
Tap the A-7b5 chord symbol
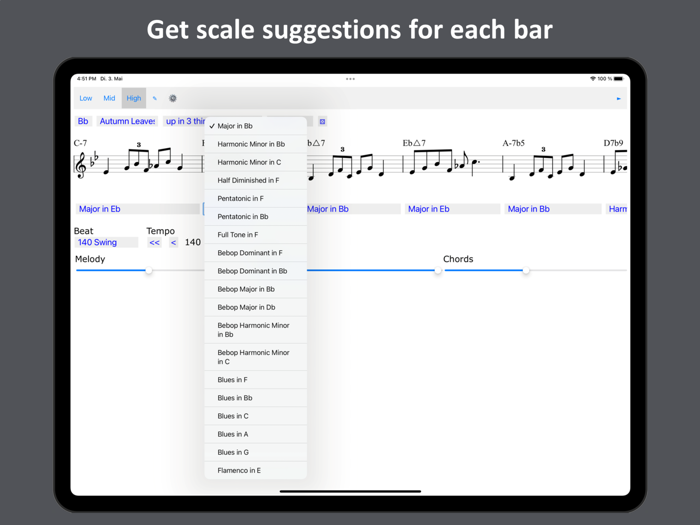point(513,143)
